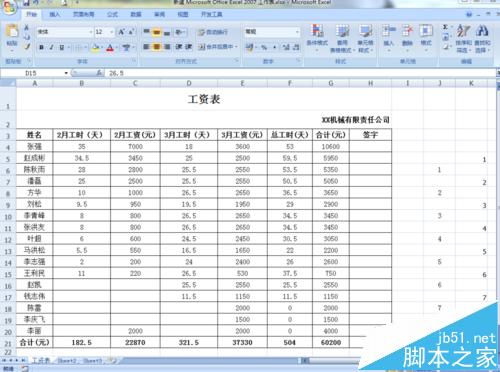Toggle center horizontal alignment
The height and width of the screenshot is (372, 500).
(157, 47)
